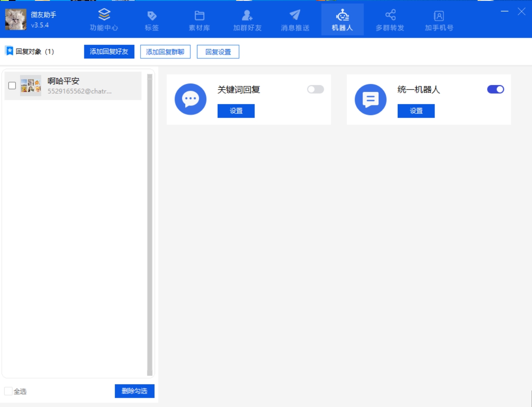Open the 消息推送 paper plane icon
Viewport: 532px width, 407px height.
(x=295, y=15)
